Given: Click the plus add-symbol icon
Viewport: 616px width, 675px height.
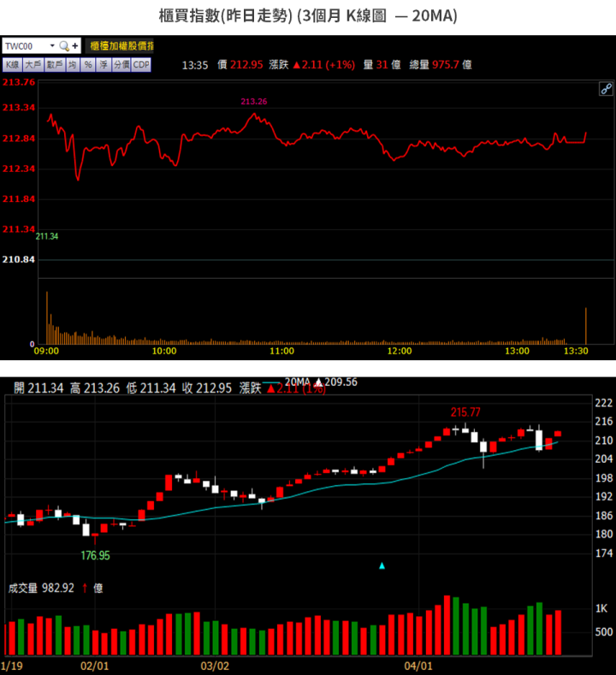Looking at the screenshot, I should pyautogui.click(x=75, y=45).
